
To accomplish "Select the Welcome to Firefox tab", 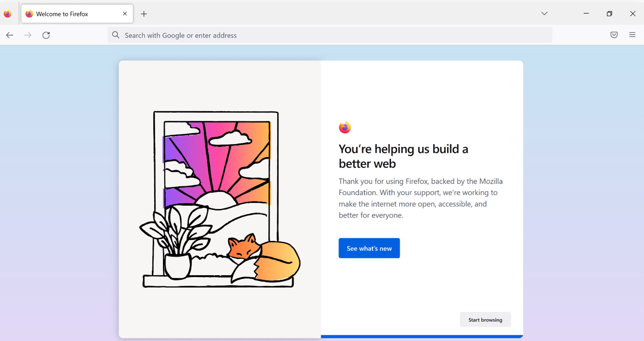I will tap(70, 14).
